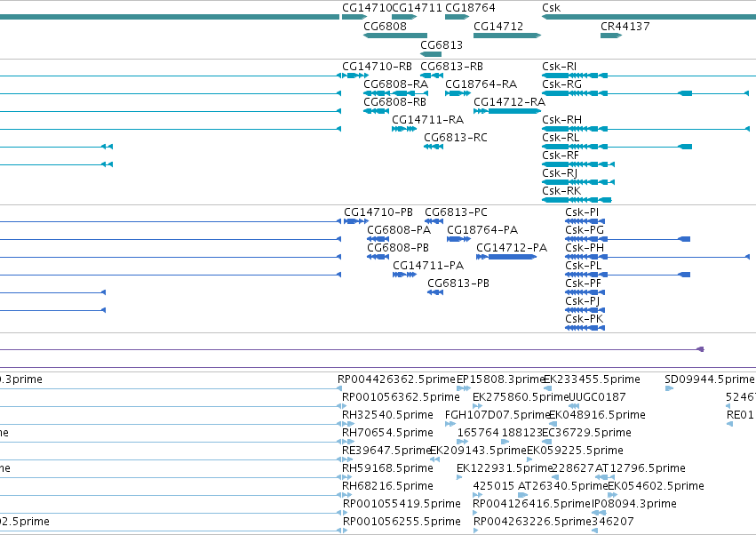Select protein Csk-PI
756x535 pixels.
[x=582, y=212]
